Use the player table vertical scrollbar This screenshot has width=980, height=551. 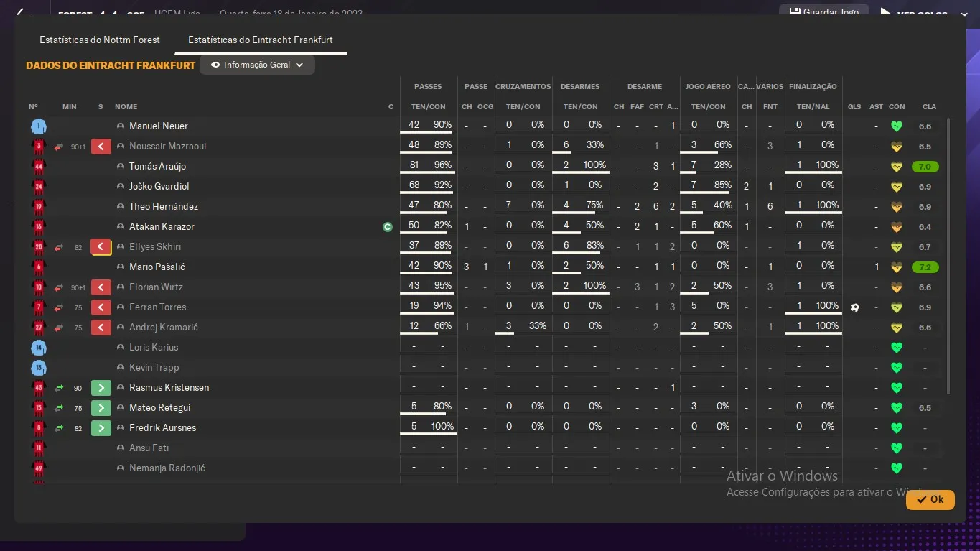pyautogui.click(x=948, y=256)
